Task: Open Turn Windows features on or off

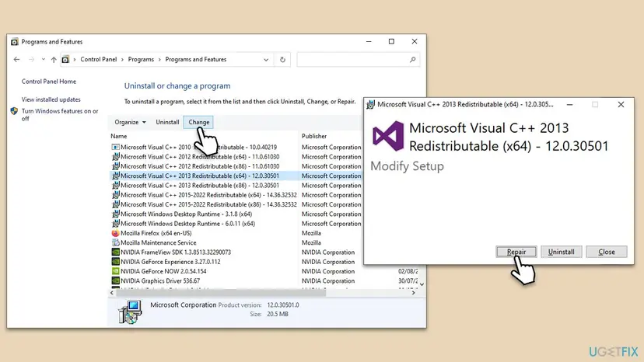Action: click(60, 114)
